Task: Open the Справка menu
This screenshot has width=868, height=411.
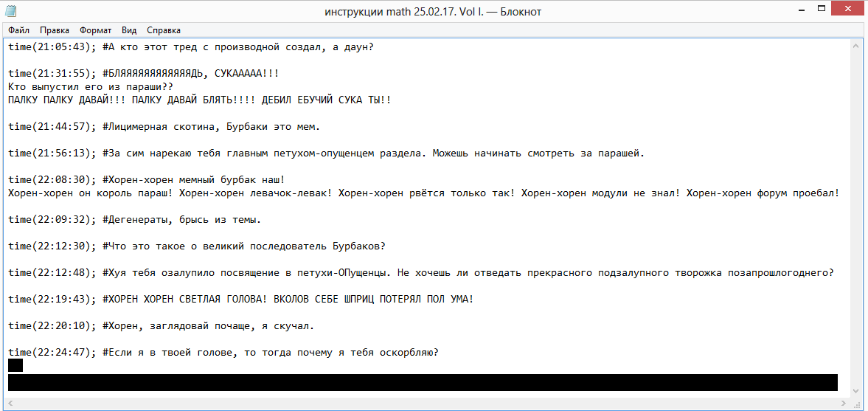Action: (x=163, y=30)
